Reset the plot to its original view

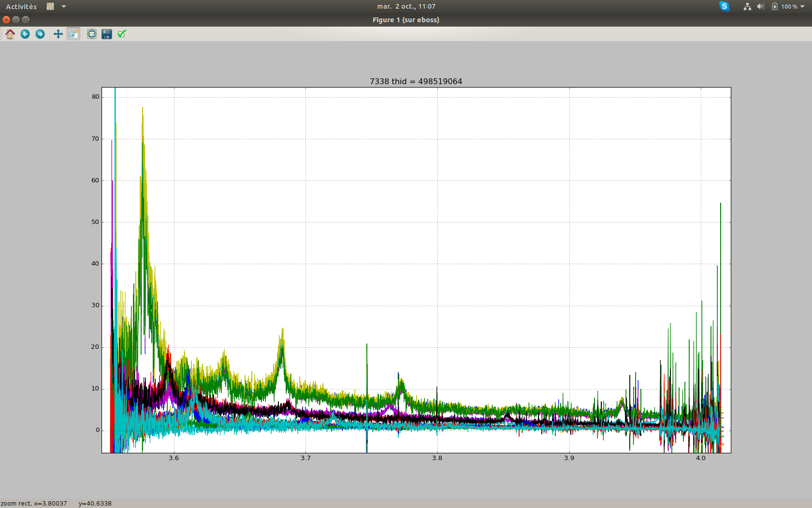pos(10,34)
